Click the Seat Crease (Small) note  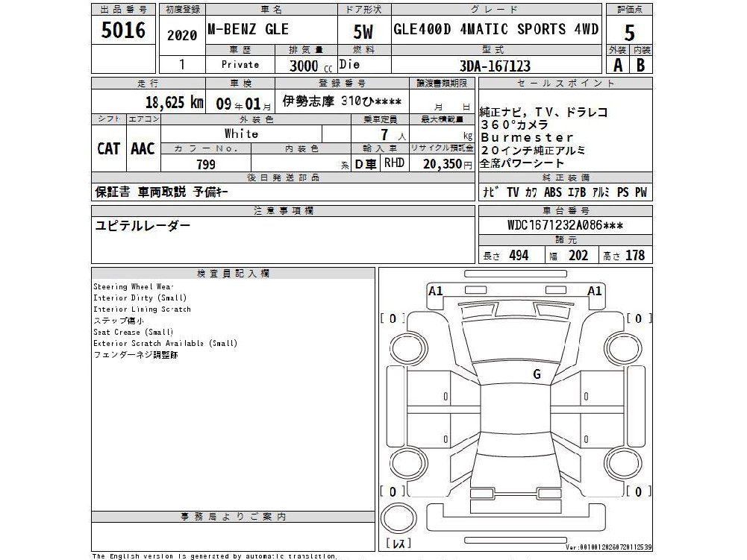[x=134, y=333]
